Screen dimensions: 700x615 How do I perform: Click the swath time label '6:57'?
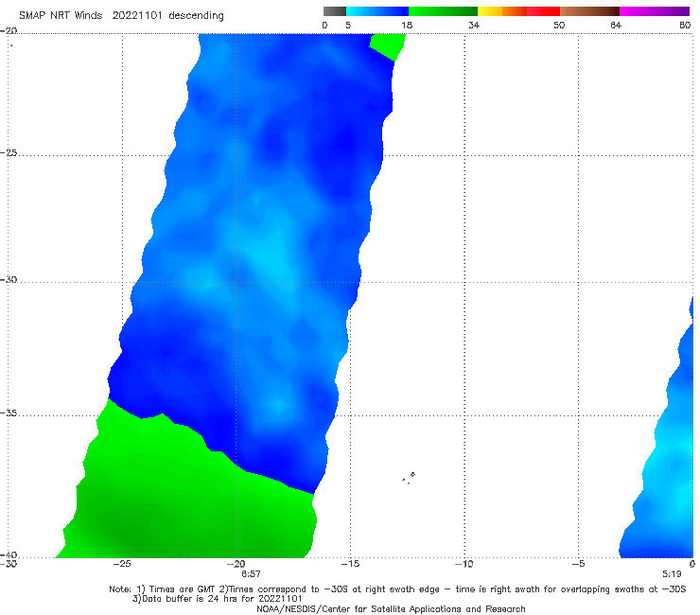[251, 574]
